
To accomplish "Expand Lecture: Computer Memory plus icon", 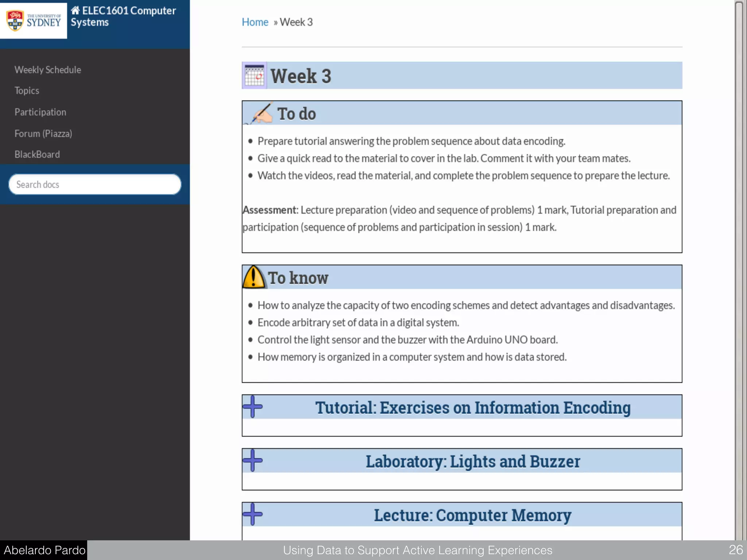I will coord(252,514).
